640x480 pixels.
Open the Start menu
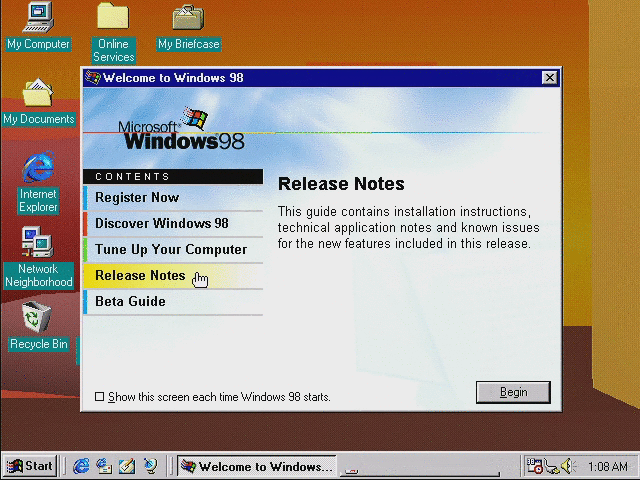[x=30, y=466]
